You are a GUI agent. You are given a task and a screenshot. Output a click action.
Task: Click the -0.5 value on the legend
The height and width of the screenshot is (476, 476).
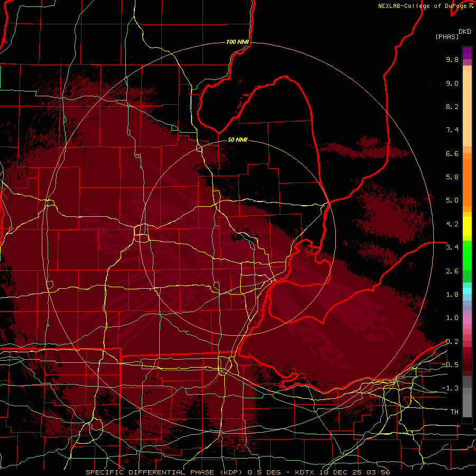click(x=450, y=365)
